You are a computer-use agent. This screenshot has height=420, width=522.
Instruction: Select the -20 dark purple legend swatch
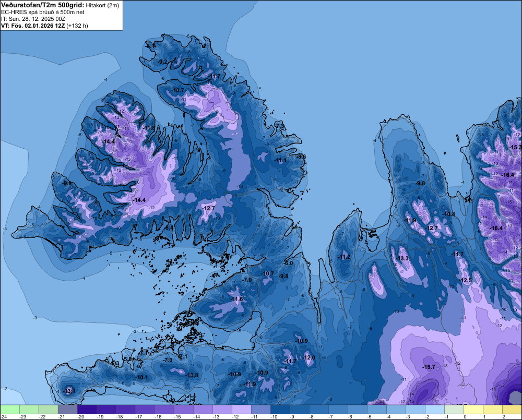(87, 409)
